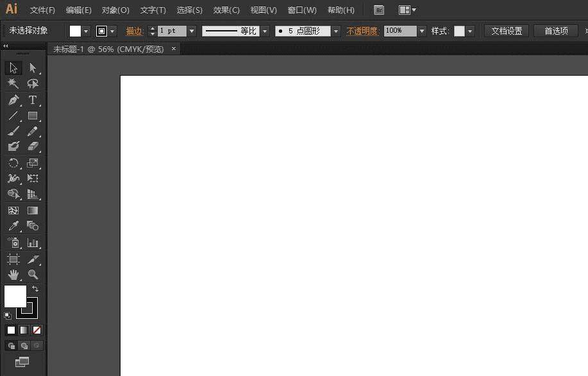Select the Warp tool

[13, 178]
